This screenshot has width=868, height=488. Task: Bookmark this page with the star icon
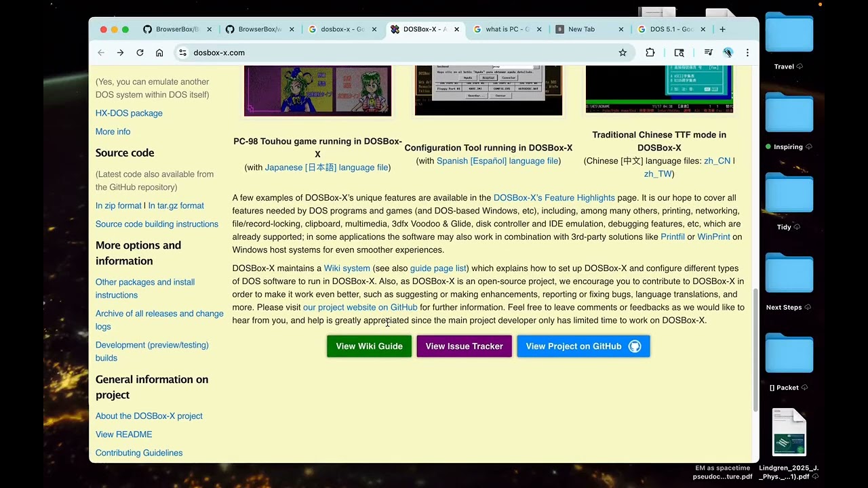point(623,53)
